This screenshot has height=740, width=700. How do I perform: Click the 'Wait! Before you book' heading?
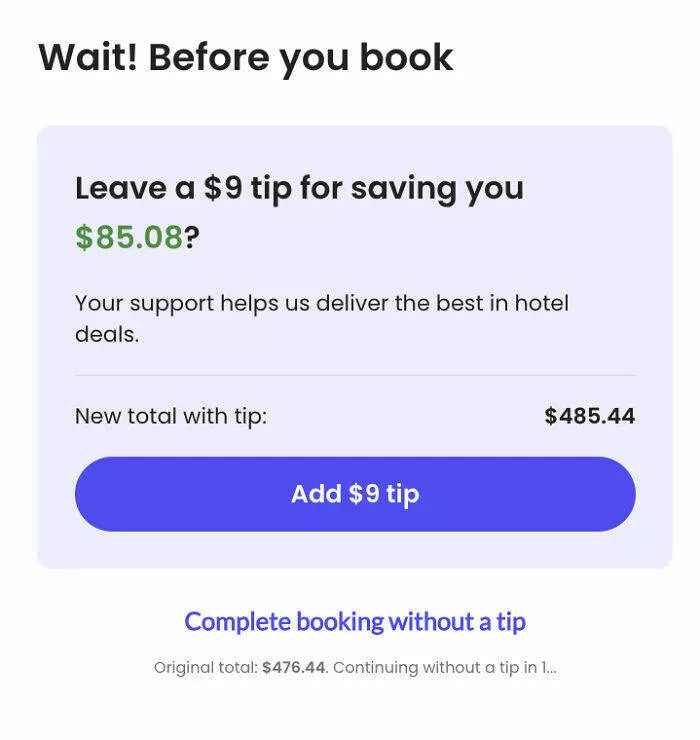(x=246, y=58)
